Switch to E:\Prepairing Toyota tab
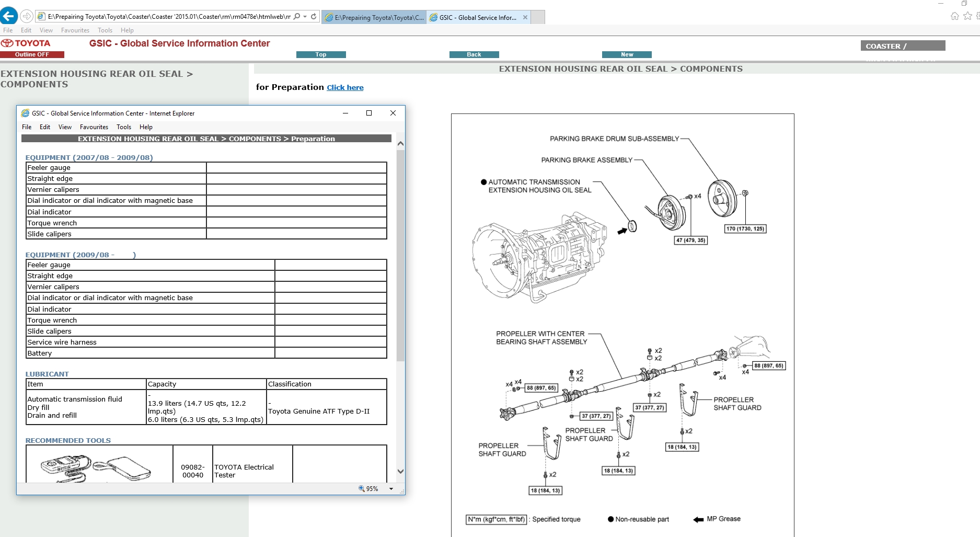The image size is (980, 537). pos(374,17)
